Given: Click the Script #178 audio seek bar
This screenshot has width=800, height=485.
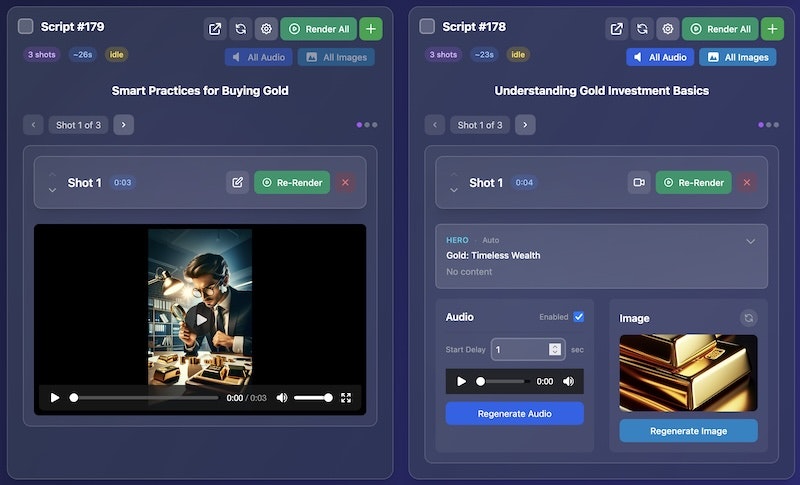Looking at the screenshot, I should point(503,381).
